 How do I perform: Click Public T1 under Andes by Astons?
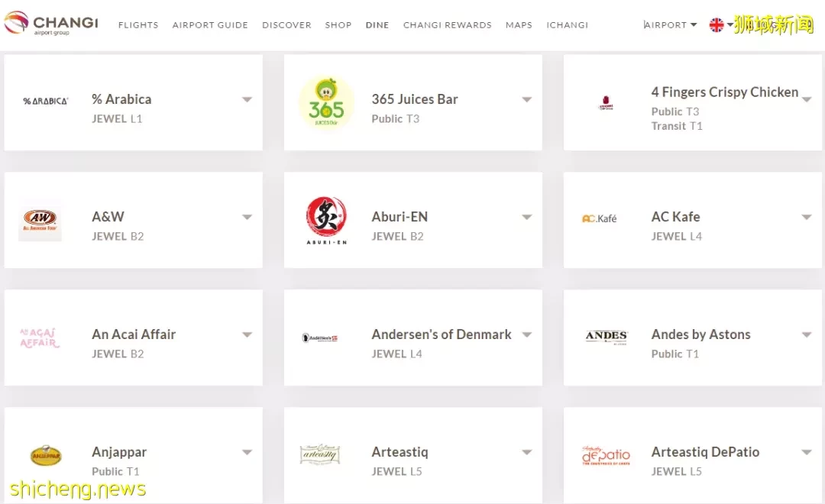675,354
